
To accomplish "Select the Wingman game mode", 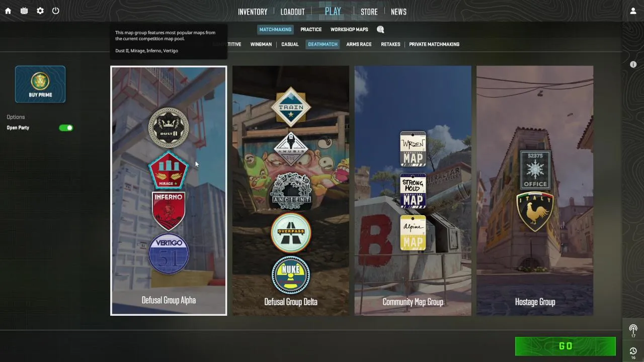I will (261, 44).
